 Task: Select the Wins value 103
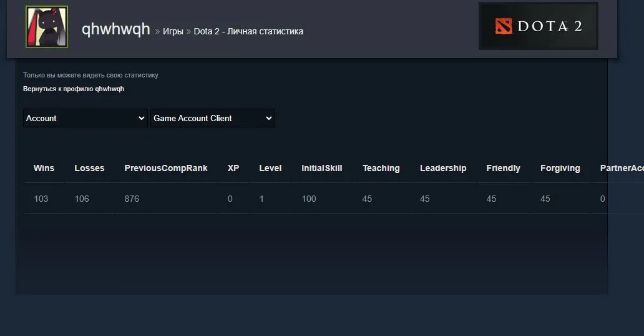point(41,199)
